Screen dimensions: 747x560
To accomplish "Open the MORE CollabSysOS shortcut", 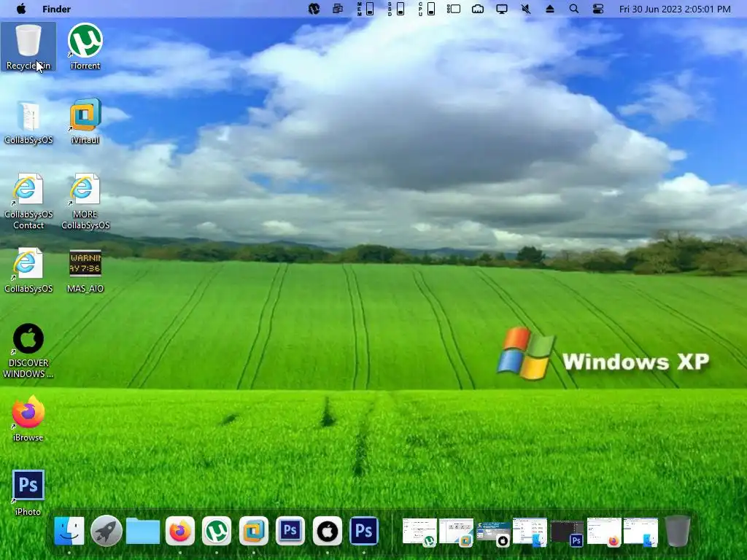I will coord(85,201).
